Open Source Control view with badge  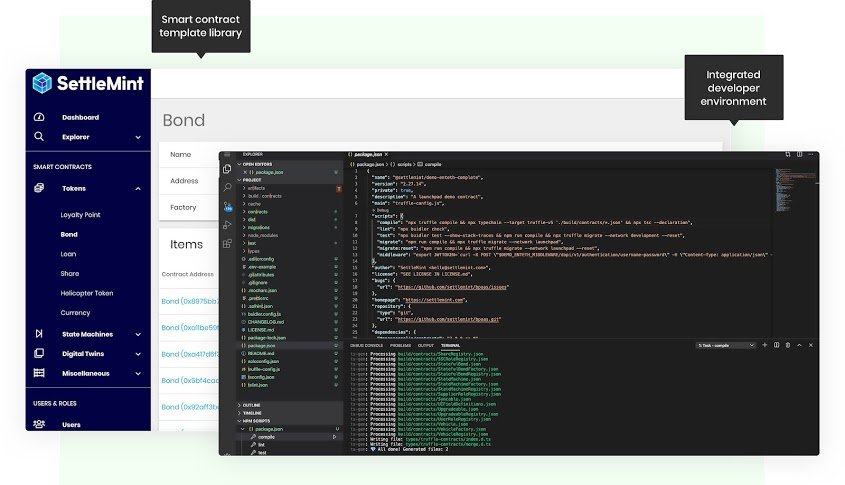pyautogui.click(x=227, y=206)
